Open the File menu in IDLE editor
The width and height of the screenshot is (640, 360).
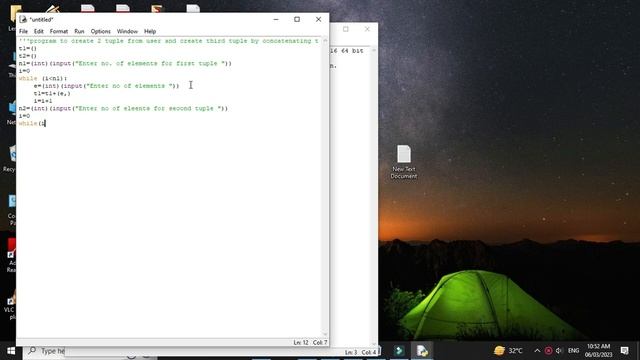pyautogui.click(x=23, y=31)
